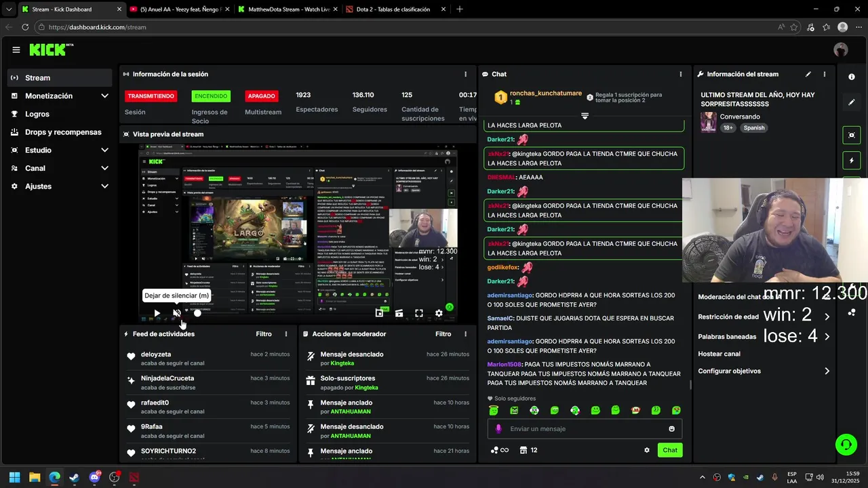868x488 pixels.
Task: Open the emoji picker in chat input
Action: (672, 428)
